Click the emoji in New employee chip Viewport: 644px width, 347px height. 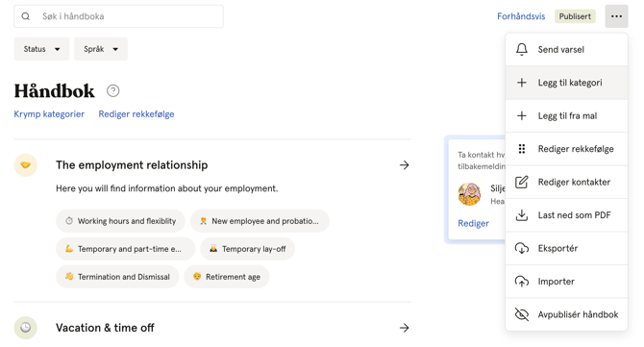click(203, 221)
